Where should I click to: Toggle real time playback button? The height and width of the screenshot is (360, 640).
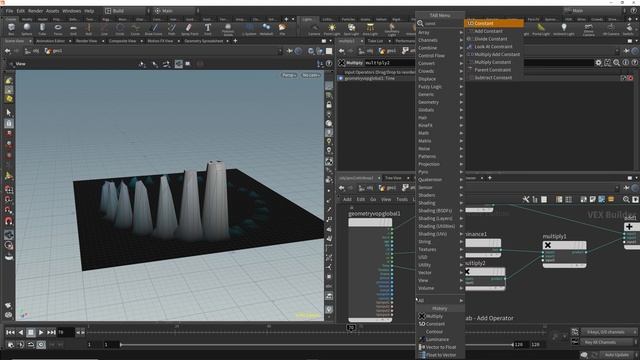click(41, 345)
